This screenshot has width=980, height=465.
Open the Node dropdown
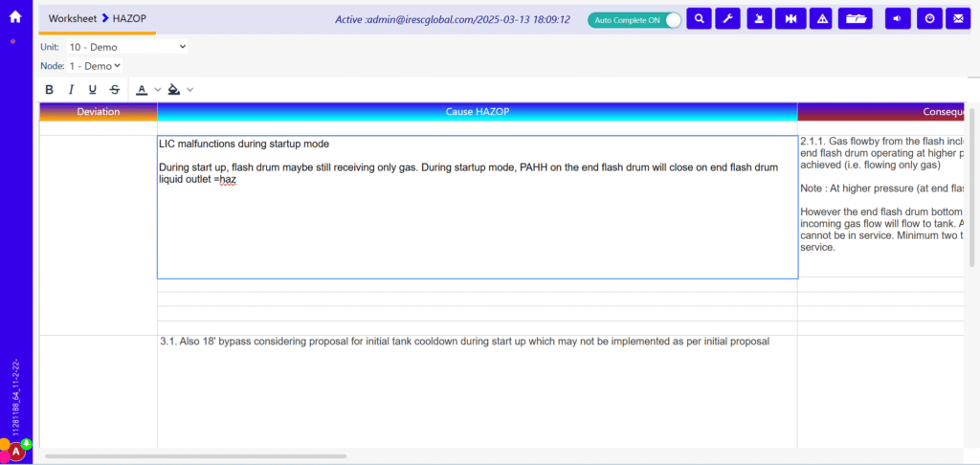(94, 66)
